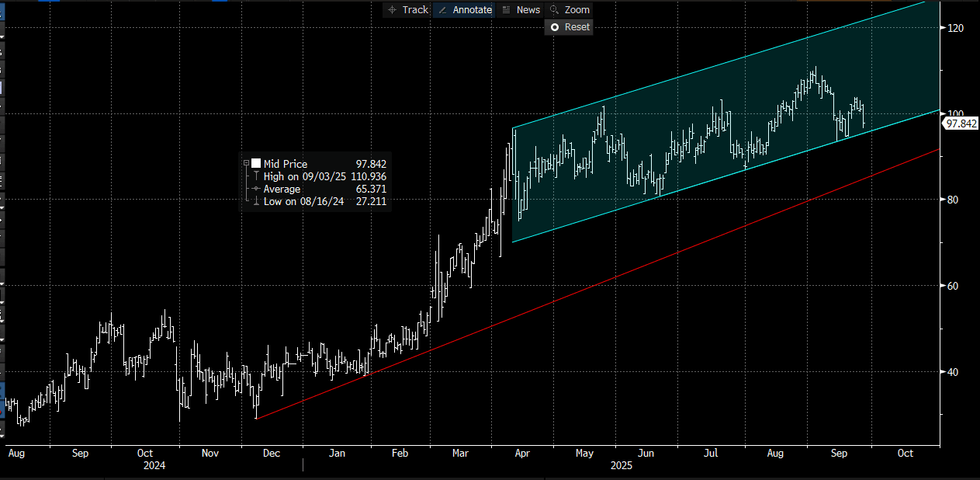Image resolution: width=980 pixels, height=480 pixels.
Task: Click the Low marker icon in legend
Action: [x=255, y=201]
